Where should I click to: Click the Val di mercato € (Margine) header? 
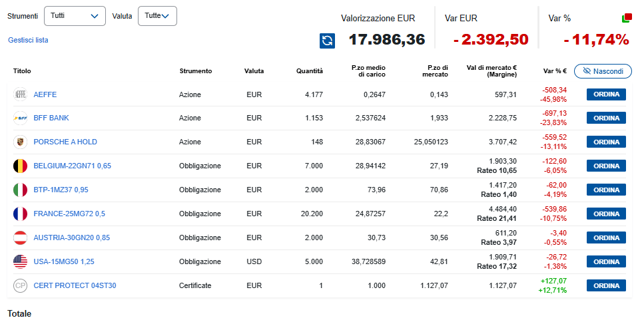point(491,71)
